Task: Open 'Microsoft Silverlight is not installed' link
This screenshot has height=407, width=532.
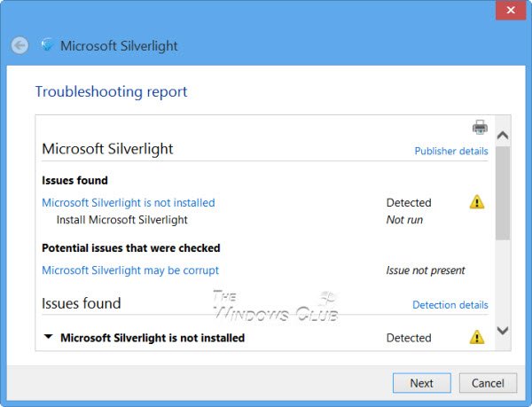Action: [128, 202]
